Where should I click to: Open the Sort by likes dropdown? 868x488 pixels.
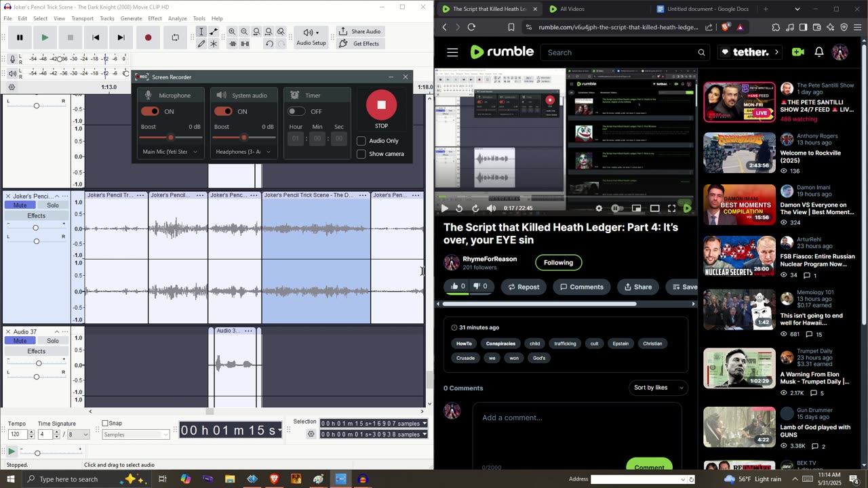pos(658,388)
